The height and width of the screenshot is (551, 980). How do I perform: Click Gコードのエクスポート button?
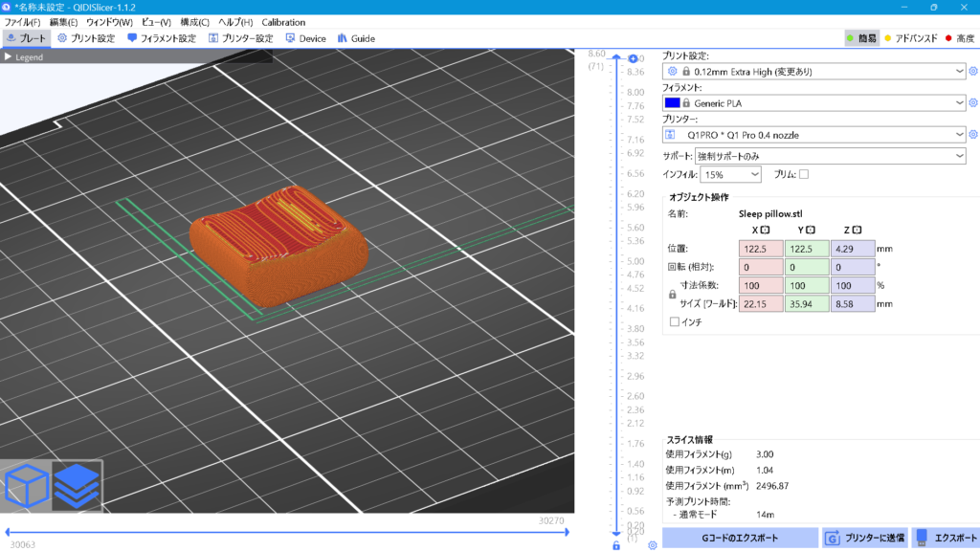pos(740,538)
